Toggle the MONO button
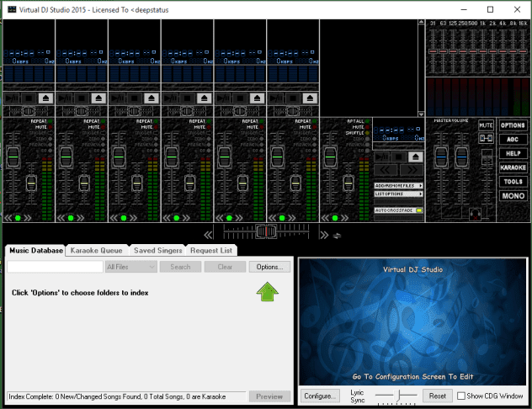The width and height of the screenshot is (532, 409). pyautogui.click(x=513, y=196)
